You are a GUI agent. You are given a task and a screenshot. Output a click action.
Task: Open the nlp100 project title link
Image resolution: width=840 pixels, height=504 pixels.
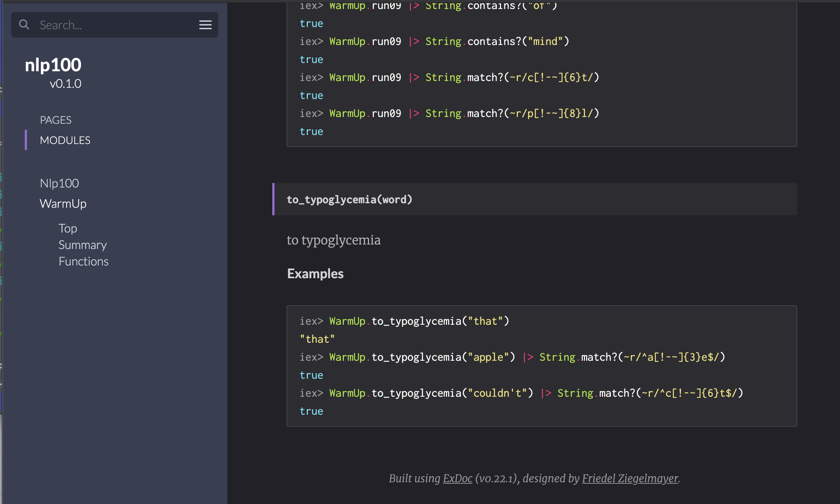(53, 65)
